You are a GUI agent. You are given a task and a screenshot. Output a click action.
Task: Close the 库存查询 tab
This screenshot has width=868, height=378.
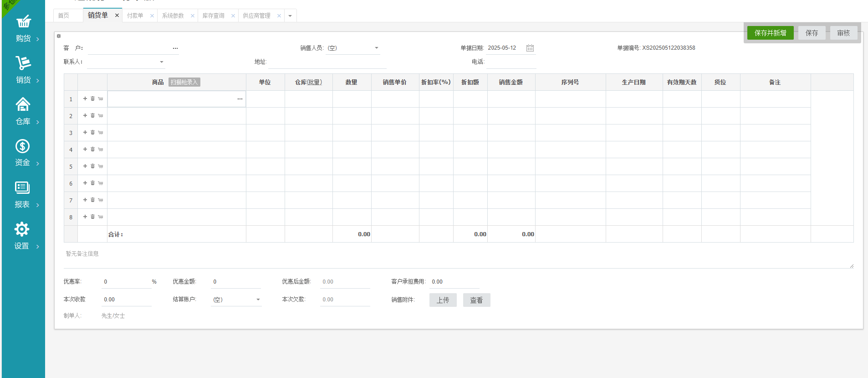(x=233, y=16)
